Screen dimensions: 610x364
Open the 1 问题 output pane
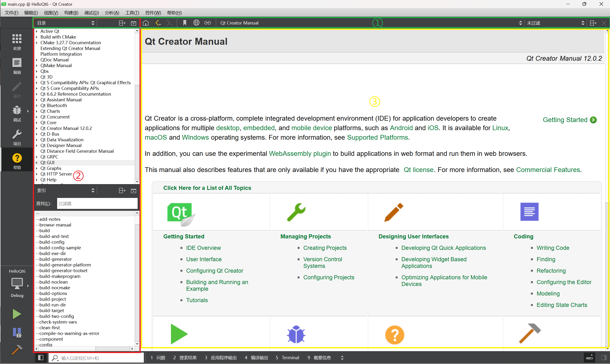point(158,358)
